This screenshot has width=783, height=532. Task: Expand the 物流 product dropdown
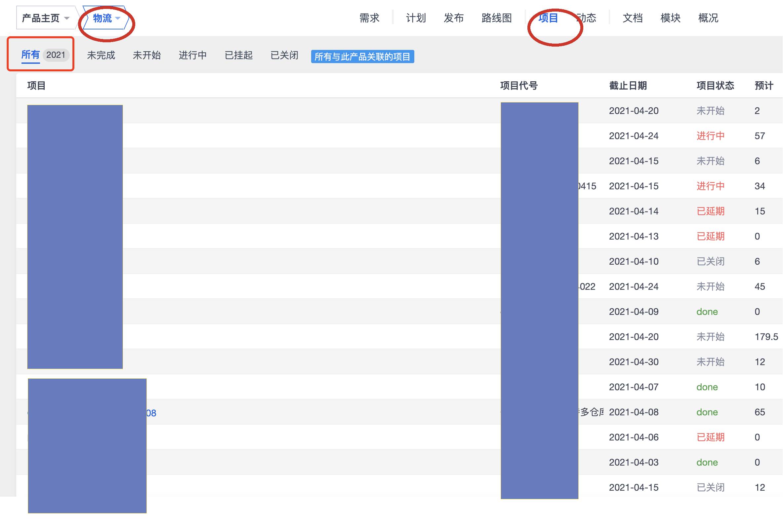103,18
